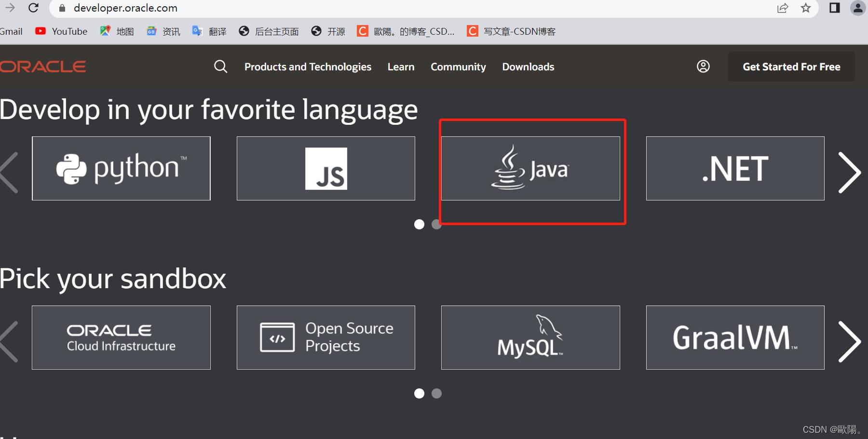Select second language carousel page dot
This screenshot has width=868, height=439.
436,225
